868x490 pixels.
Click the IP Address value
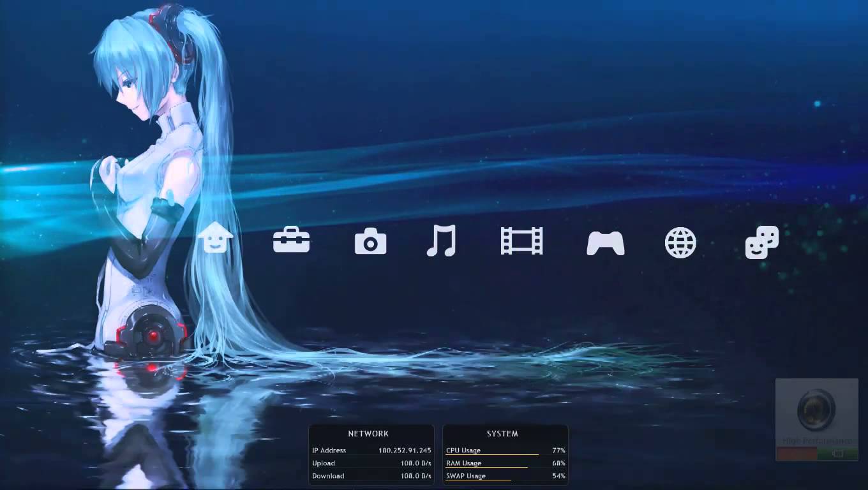(x=405, y=450)
